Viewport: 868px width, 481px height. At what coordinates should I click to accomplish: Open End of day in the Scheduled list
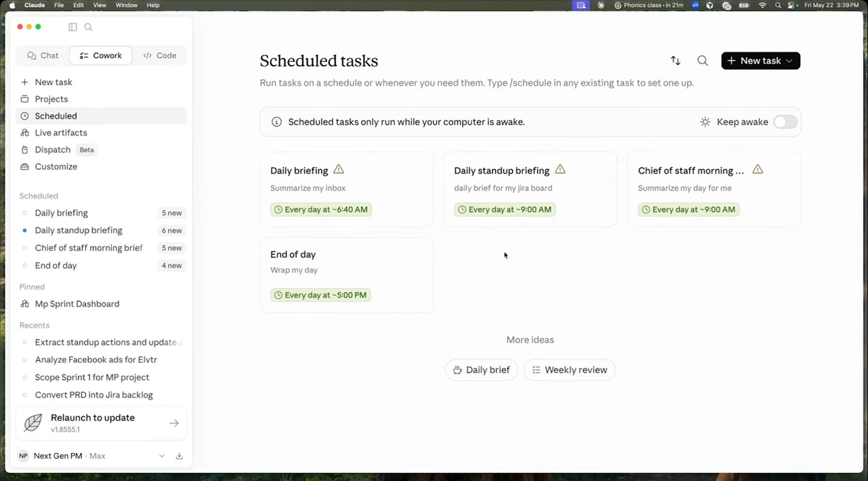[x=101, y=266]
